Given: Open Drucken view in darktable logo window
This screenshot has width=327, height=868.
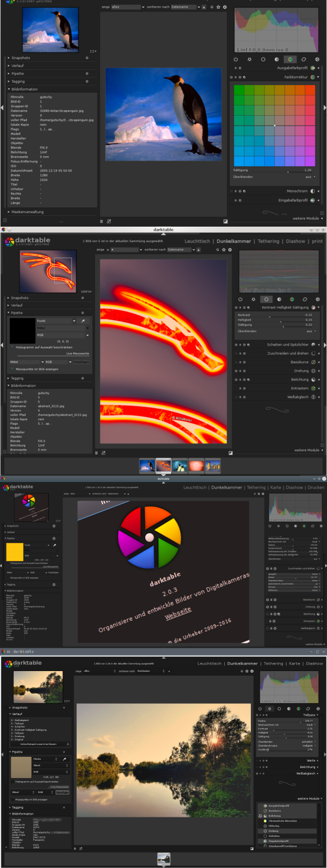Looking at the screenshot, I should [x=316, y=487].
